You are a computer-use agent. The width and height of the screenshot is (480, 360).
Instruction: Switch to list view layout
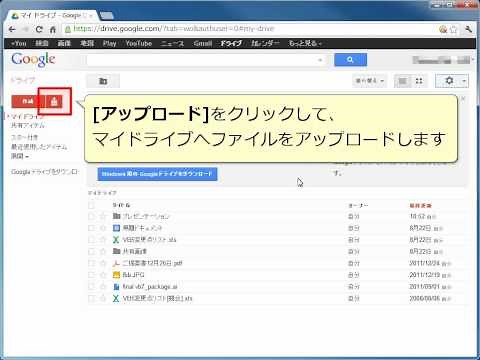click(403, 81)
